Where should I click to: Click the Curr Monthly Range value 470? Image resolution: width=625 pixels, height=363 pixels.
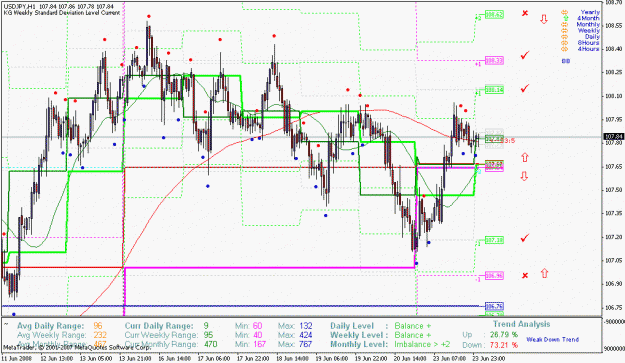210,344
